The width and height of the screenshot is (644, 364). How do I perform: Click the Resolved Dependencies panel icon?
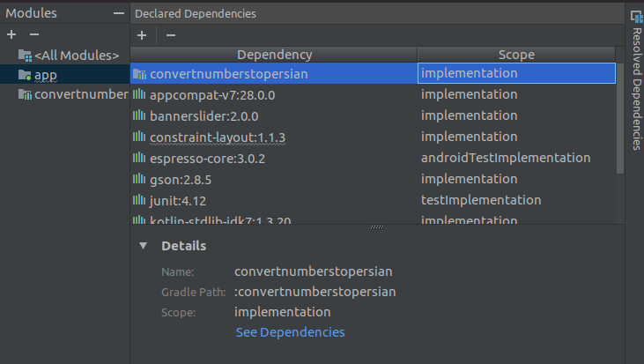point(637,17)
